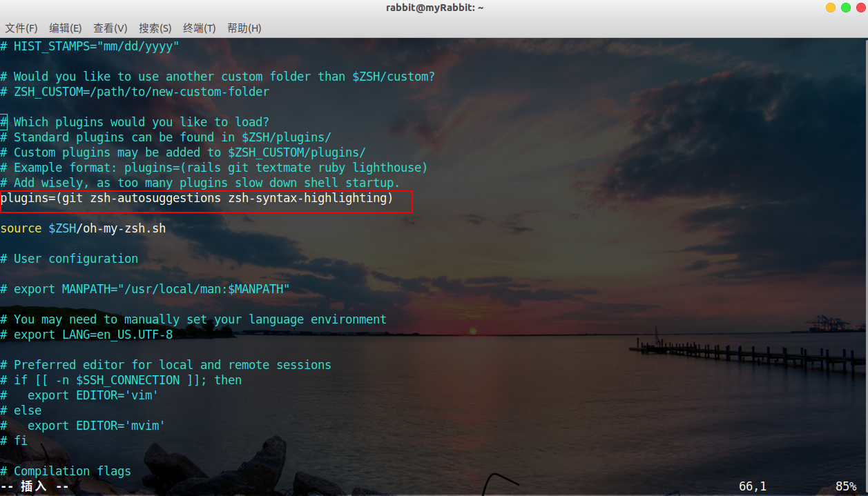Open the 帮助(H) menu
The width and height of the screenshot is (868, 496).
244,28
